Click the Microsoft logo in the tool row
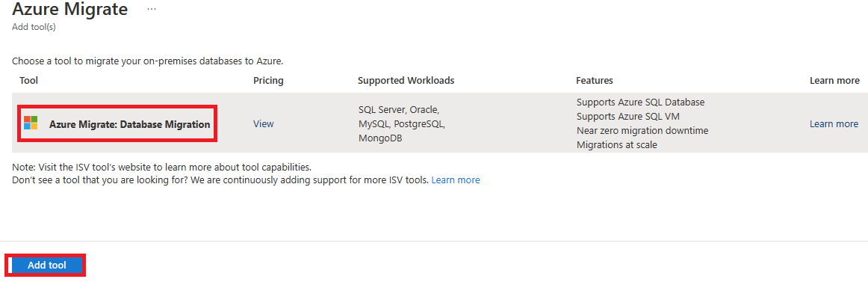 [31, 123]
